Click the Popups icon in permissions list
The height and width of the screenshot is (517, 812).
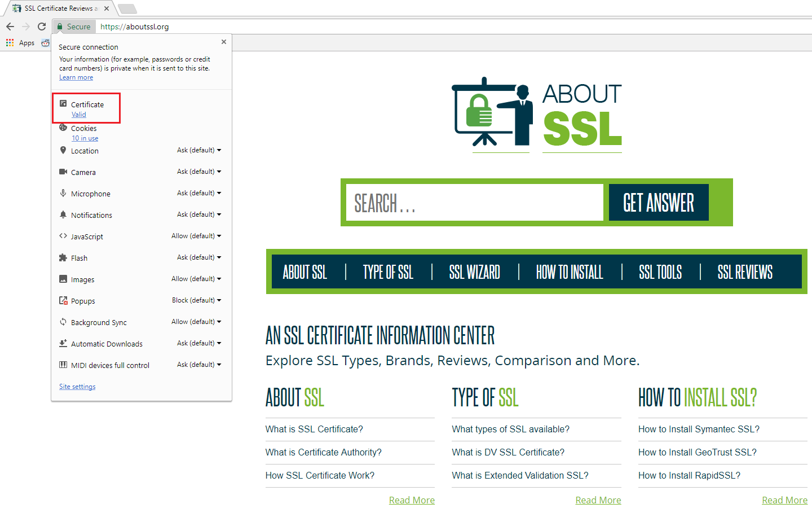point(63,300)
